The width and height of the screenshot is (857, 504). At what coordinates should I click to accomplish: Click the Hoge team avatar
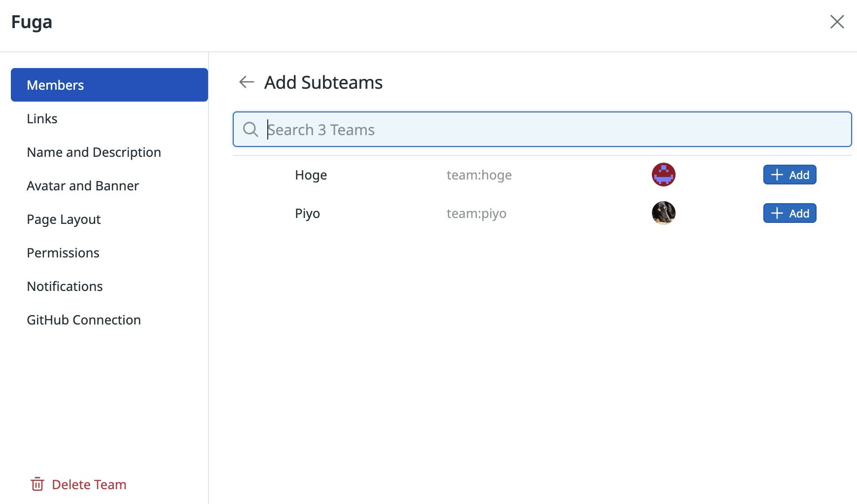663,174
